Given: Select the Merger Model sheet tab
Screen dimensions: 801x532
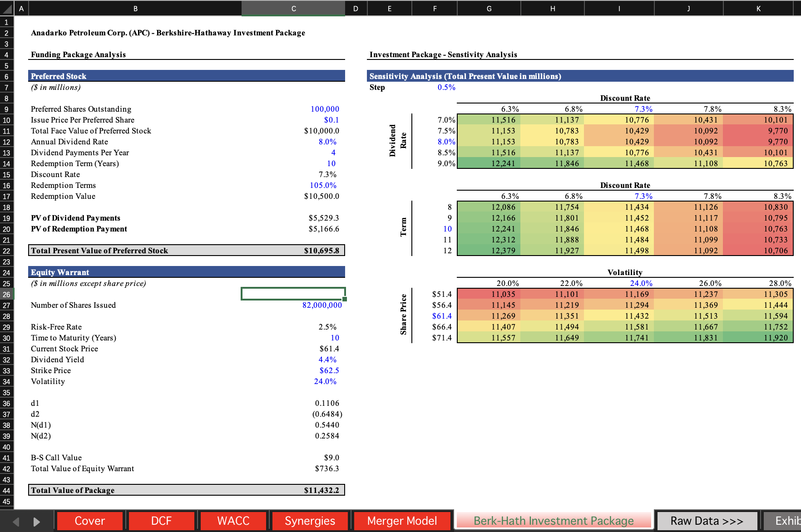Looking at the screenshot, I should tap(402, 521).
